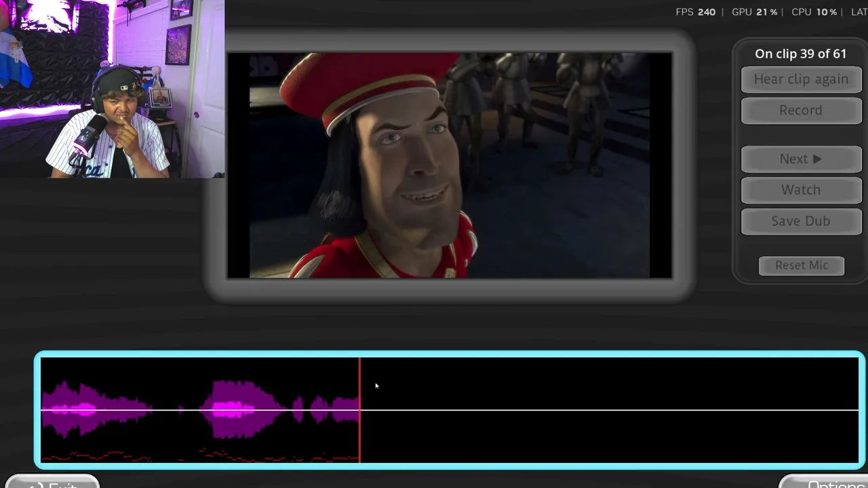Go to the Next clip
Screen dimensions: 868x488
(801, 159)
